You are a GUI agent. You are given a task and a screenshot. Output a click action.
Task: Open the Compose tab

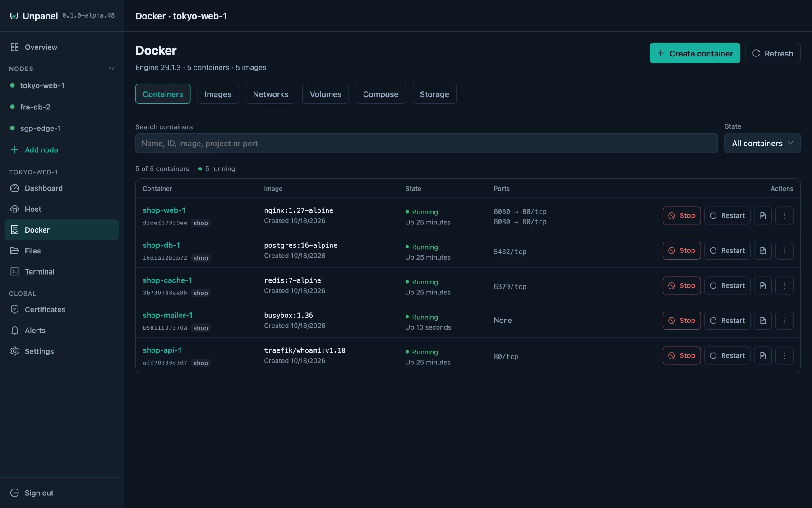click(381, 94)
